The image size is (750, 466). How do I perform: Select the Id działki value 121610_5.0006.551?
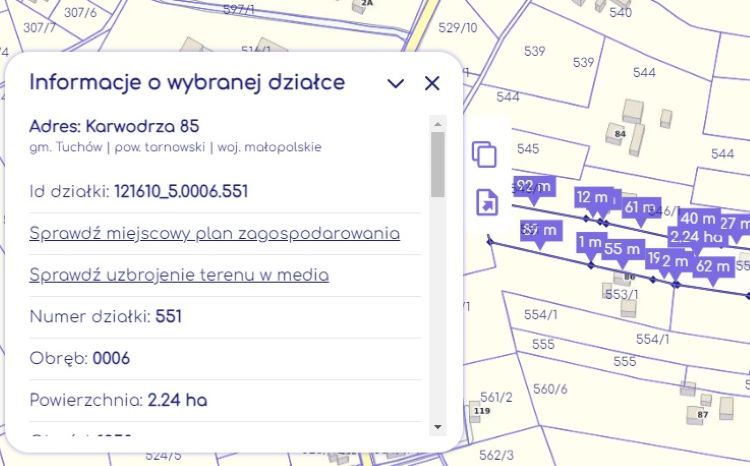point(181,191)
